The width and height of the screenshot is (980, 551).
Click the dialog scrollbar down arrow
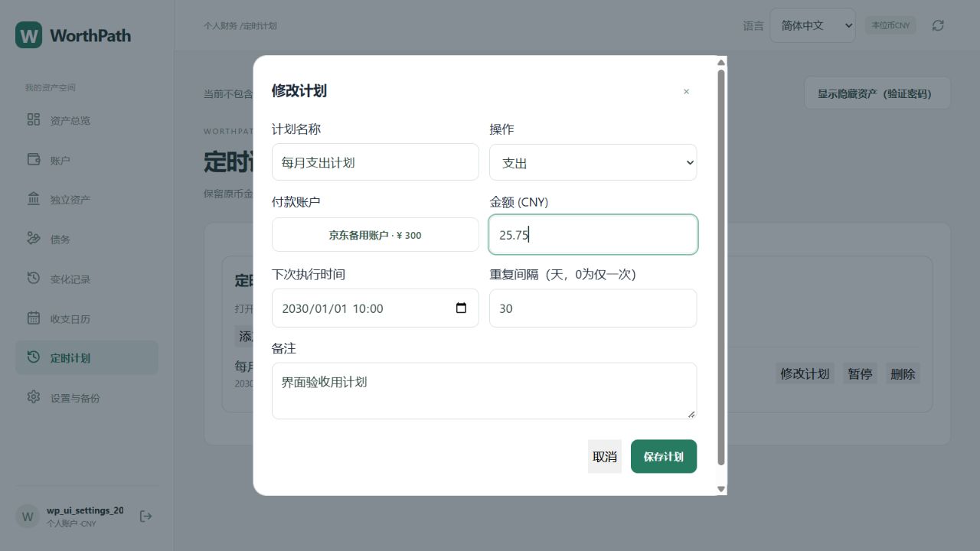[720, 489]
